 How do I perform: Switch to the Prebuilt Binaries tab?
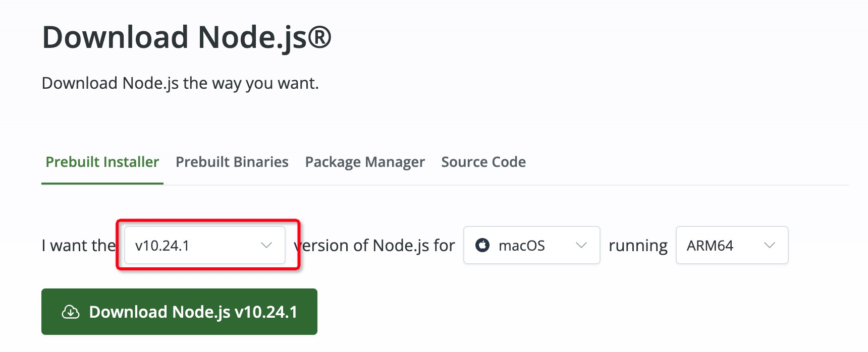[232, 162]
